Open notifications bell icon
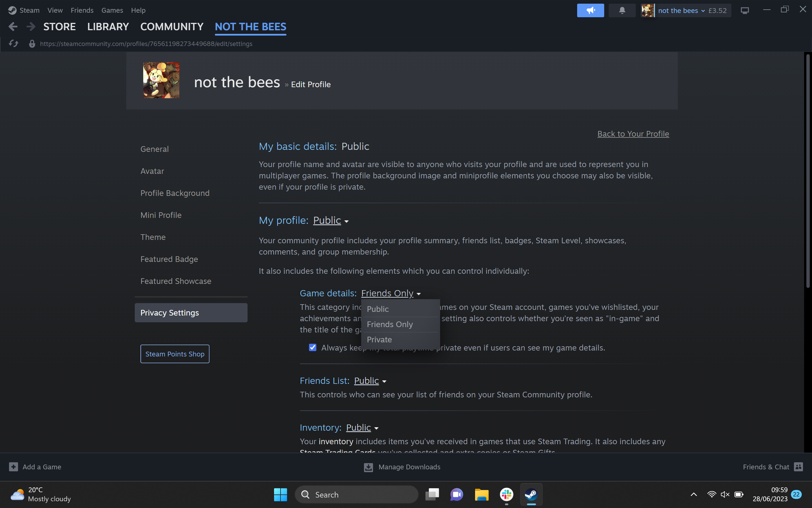This screenshot has width=812, height=508. coord(622,10)
